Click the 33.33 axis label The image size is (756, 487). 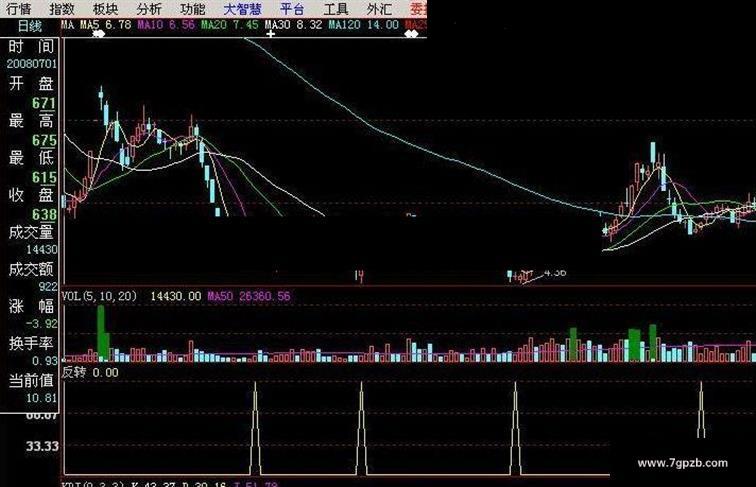42,446
